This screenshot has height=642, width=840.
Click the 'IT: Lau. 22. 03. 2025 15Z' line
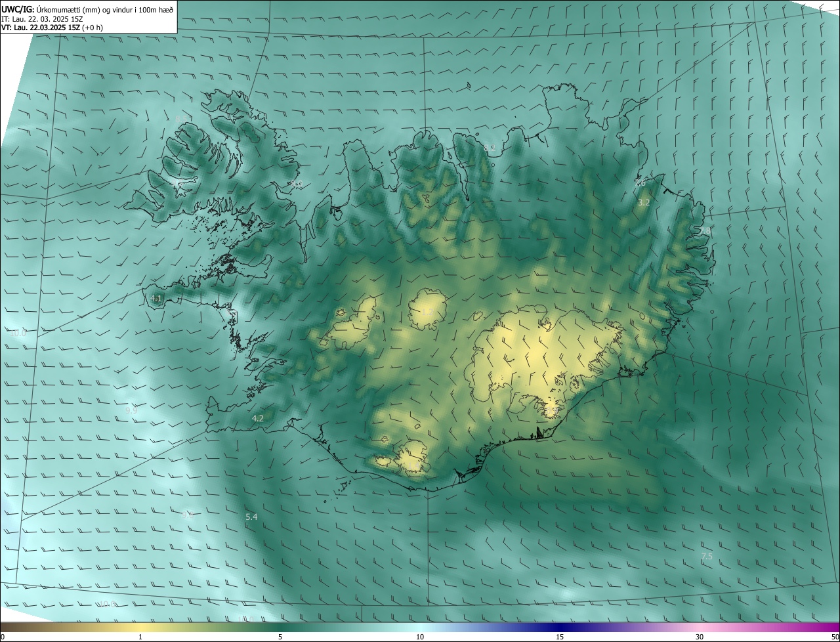pos(42,19)
